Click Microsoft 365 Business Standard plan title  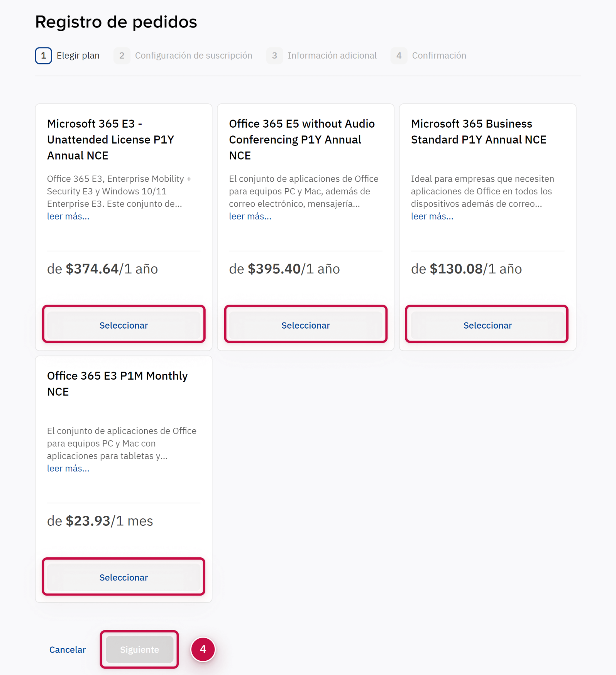[478, 132]
